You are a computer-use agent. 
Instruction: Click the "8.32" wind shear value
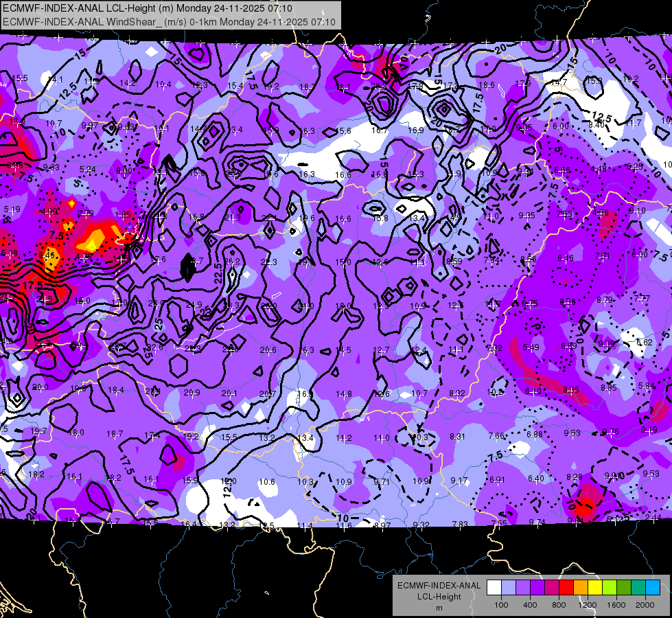[457, 393]
